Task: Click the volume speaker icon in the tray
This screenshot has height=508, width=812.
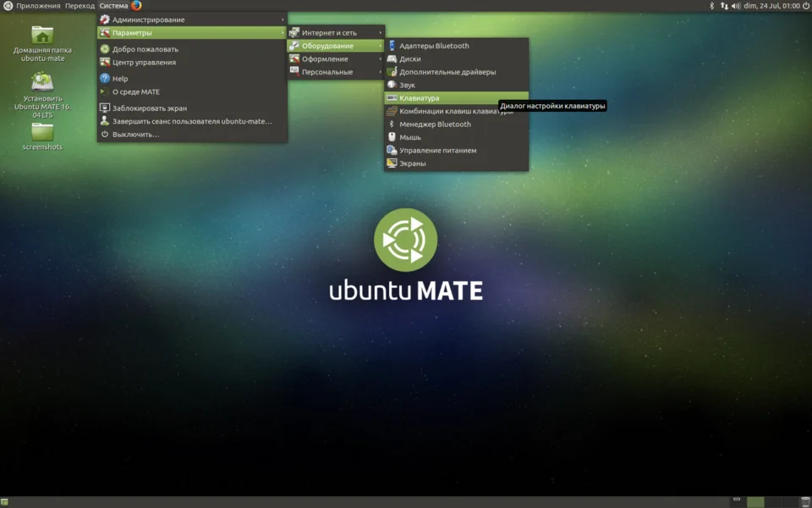Action: (x=734, y=6)
